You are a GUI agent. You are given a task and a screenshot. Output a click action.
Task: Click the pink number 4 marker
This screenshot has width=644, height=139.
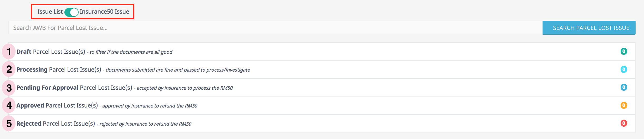[x=9, y=105]
